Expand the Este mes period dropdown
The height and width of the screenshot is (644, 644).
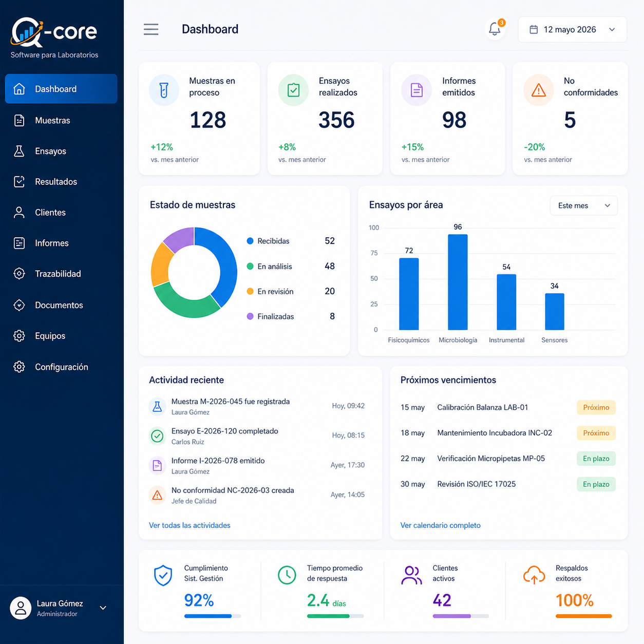click(583, 205)
